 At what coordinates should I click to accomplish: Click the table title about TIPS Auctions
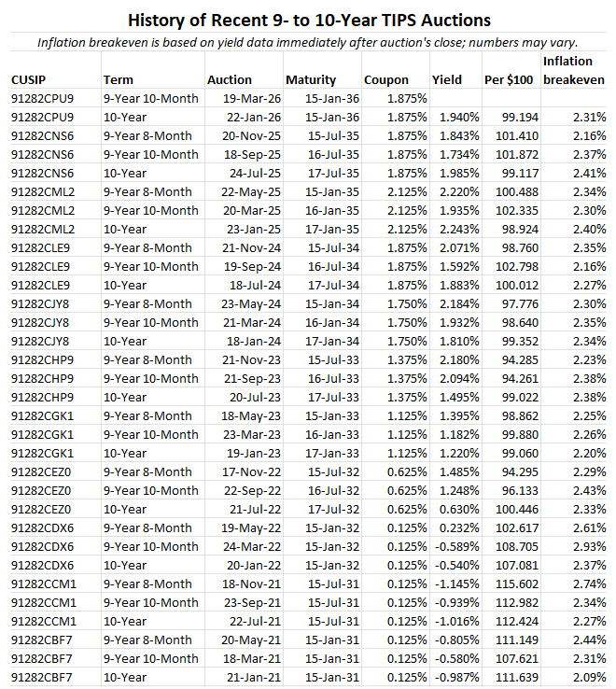(308, 20)
